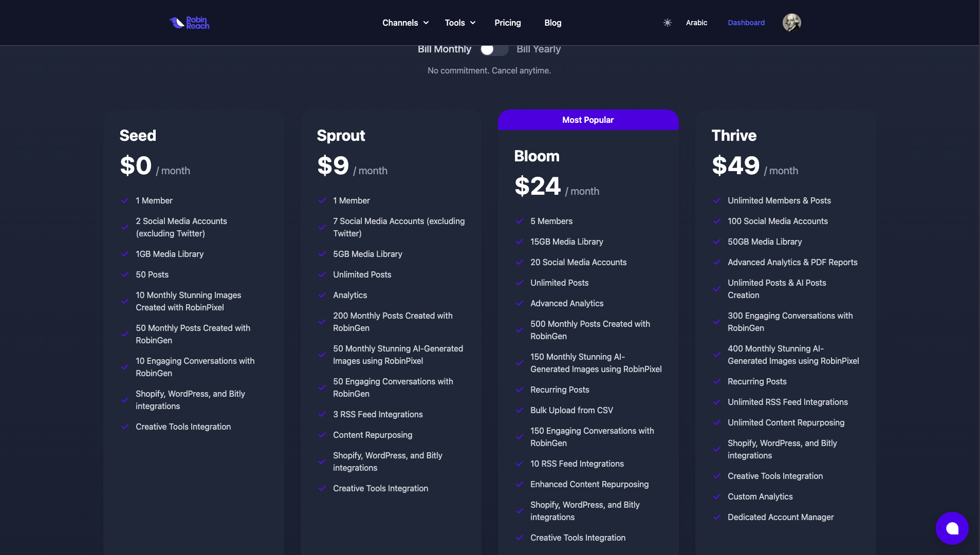Click the Seed plan title
The height and width of the screenshot is (555, 980).
click(138, 136)
